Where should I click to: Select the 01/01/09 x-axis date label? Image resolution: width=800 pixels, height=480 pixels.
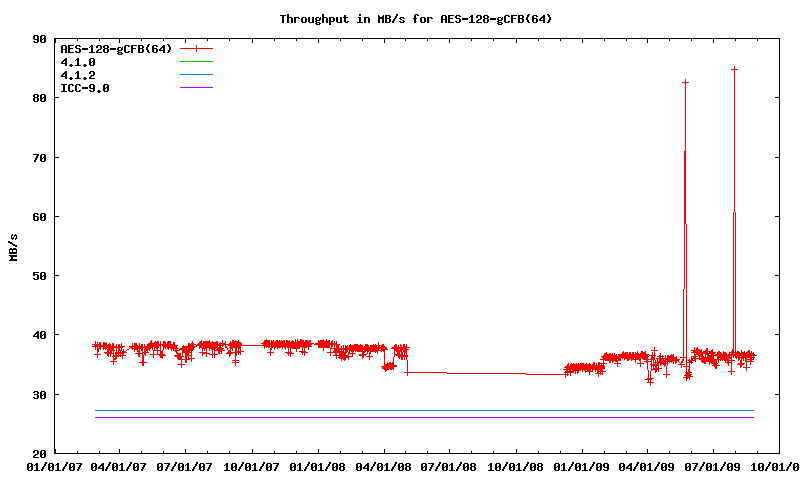581,466
